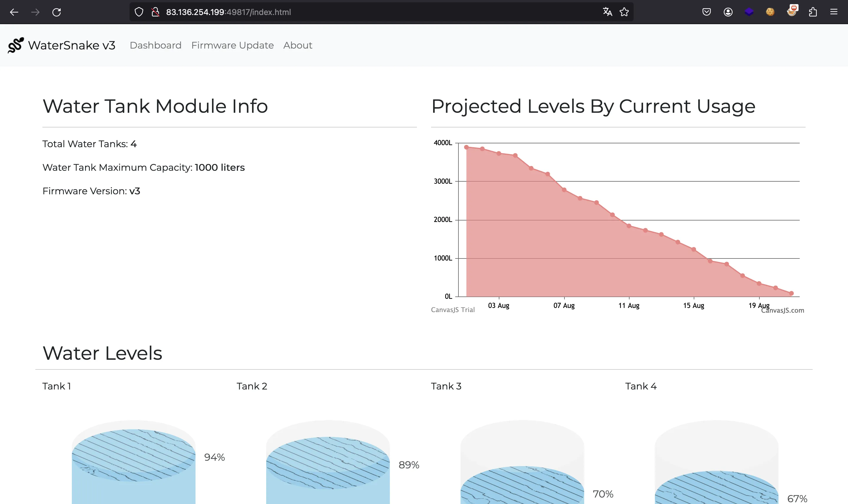848x504 pixels.
Task: Bookmark this page with star icon
Action: point(624,12)
